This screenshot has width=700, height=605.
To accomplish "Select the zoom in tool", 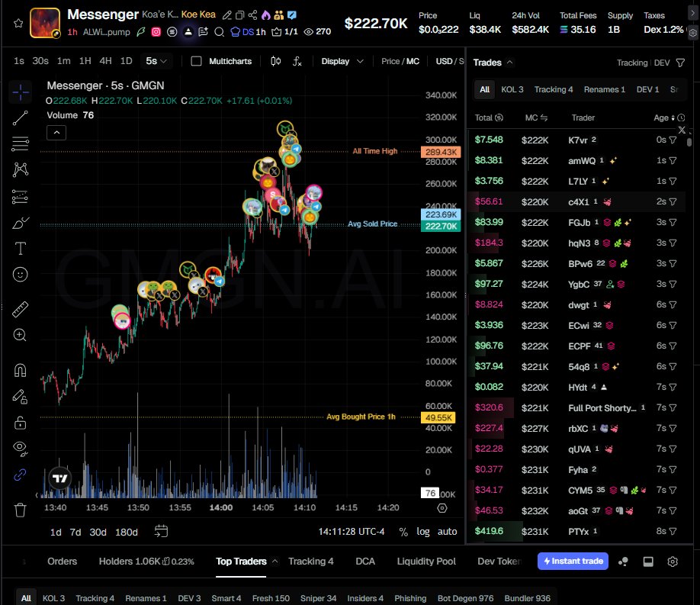I will (20, 335).
